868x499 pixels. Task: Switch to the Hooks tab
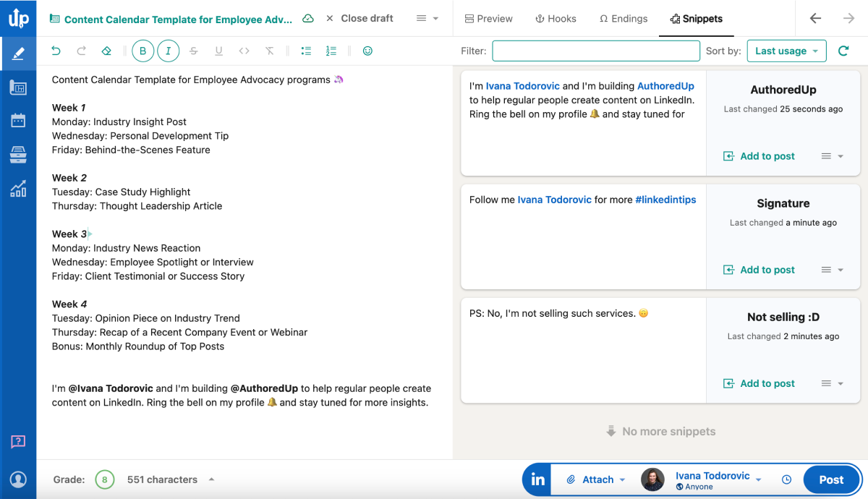[x=556, y=18]
